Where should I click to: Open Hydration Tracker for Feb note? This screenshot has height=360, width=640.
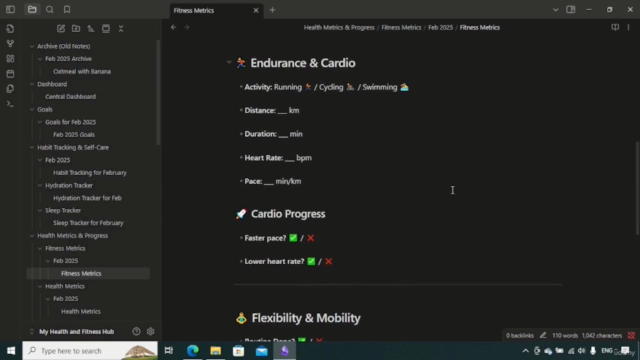pos(87,198)
